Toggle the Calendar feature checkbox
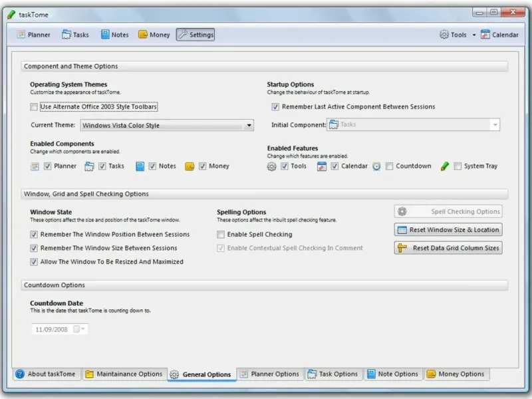 pos(334,166)
